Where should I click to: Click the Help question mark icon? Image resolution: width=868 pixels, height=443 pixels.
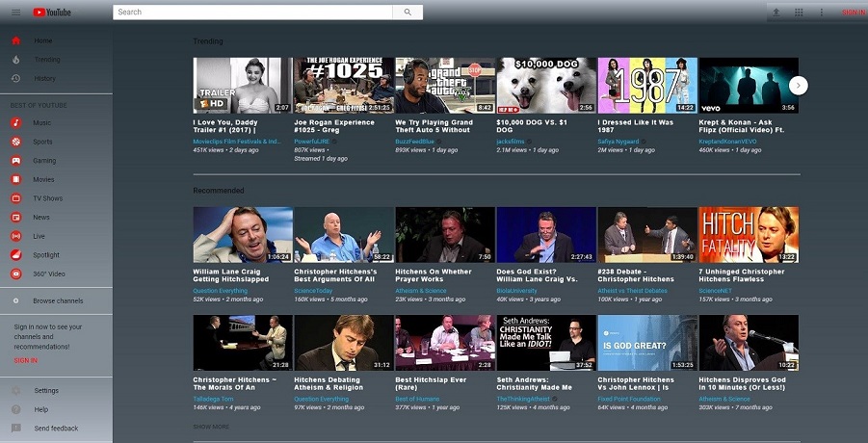coord(16,409)
